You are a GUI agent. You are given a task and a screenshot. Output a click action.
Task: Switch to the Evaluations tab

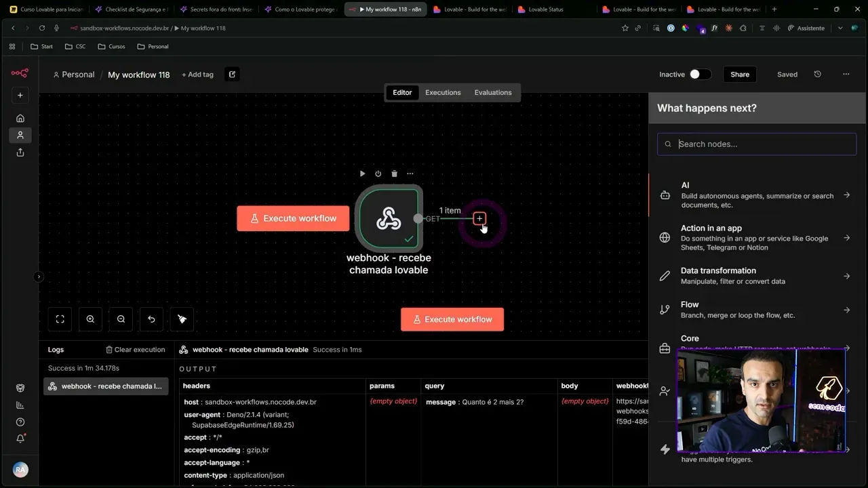click(493, 93)
